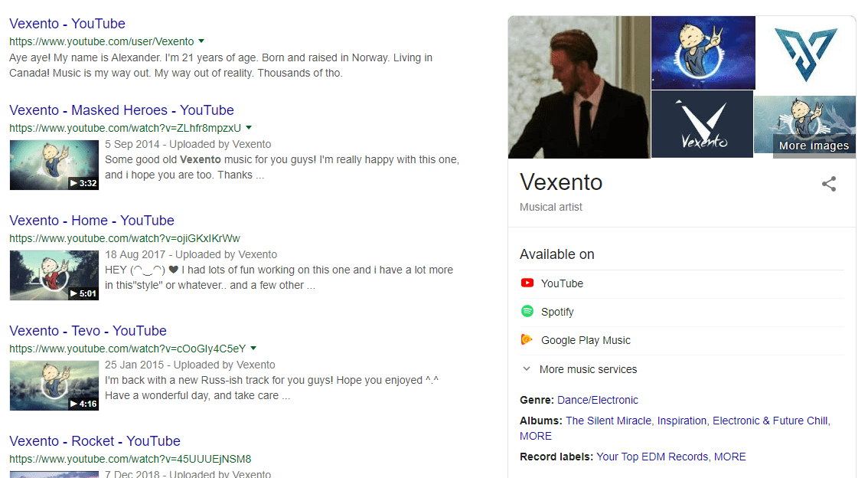
Task: Click the Musical artist subtitle
Action: click(x=551, y=207)
